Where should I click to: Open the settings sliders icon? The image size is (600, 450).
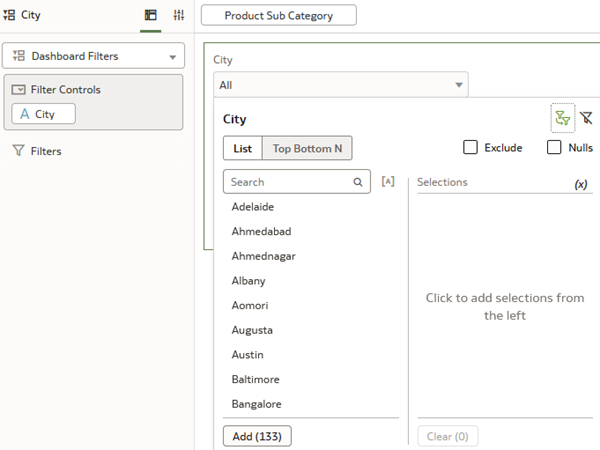(x=179, y=15)
